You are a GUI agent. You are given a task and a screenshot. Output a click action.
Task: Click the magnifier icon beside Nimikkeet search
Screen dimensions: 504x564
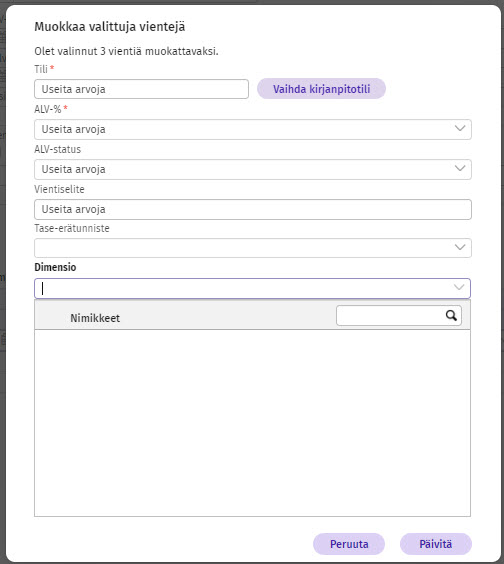[451, 315]
